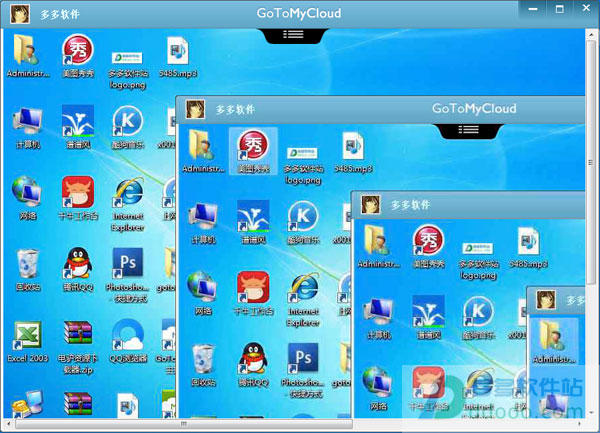Open 计算机 on the outermost desktop
The width and height of the screenshot is (600, 433).
coord(28,128)
